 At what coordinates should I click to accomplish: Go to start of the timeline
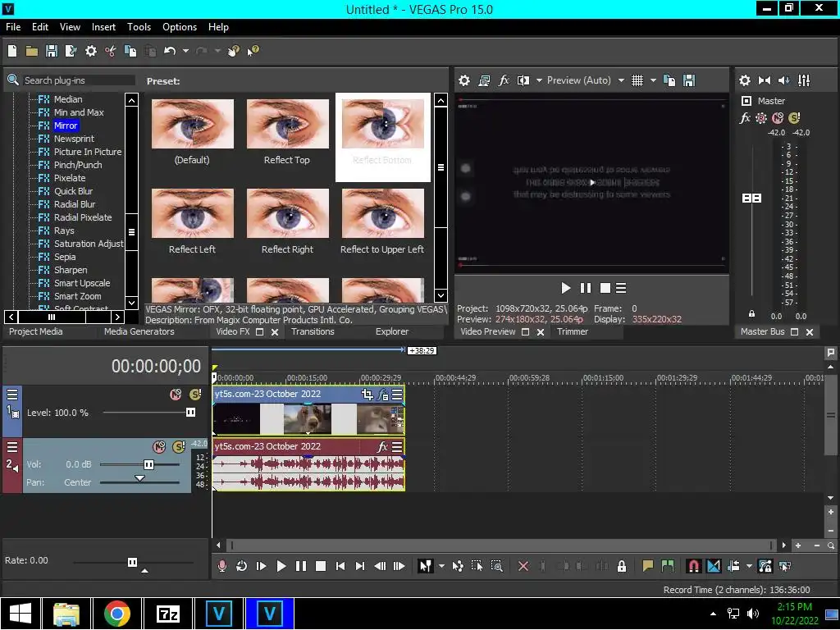pyautogui.click(x=340, y=566)
